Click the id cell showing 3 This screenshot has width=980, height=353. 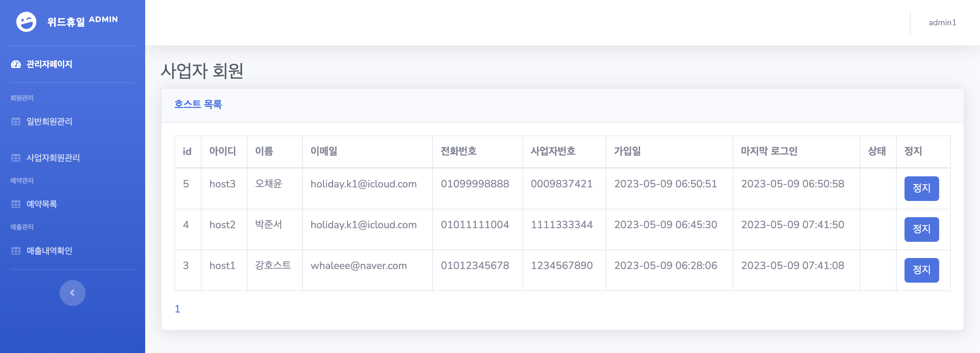click(x=186, y=265)
